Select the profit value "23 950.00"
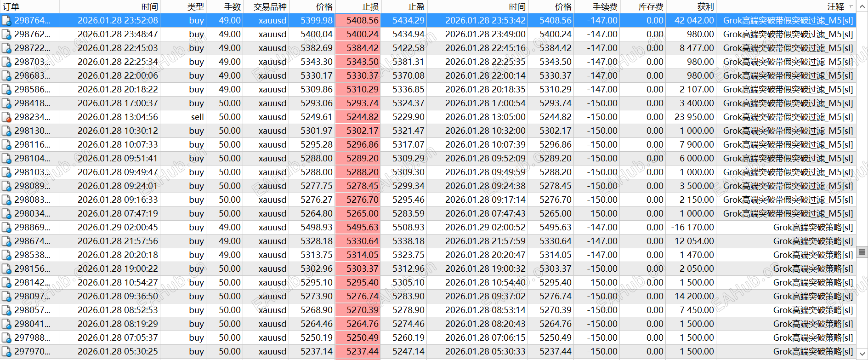868x360 pixels. [x=694, y=117]
